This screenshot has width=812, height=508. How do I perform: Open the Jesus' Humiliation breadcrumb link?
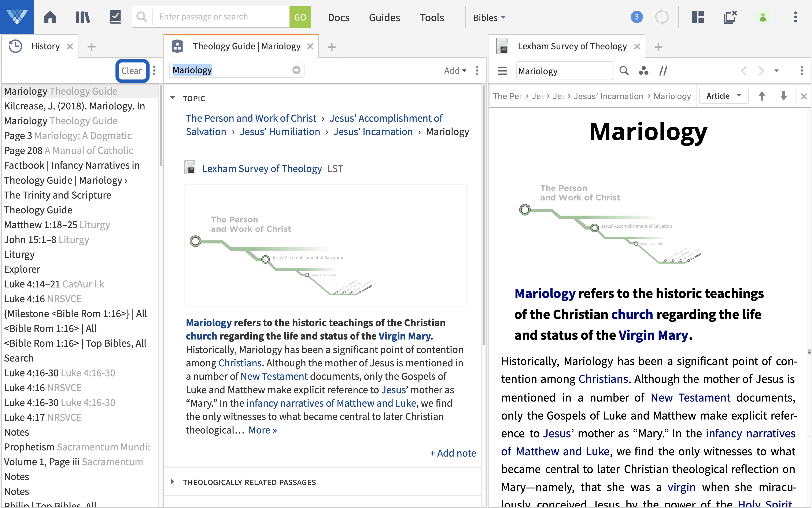[280, 132]
